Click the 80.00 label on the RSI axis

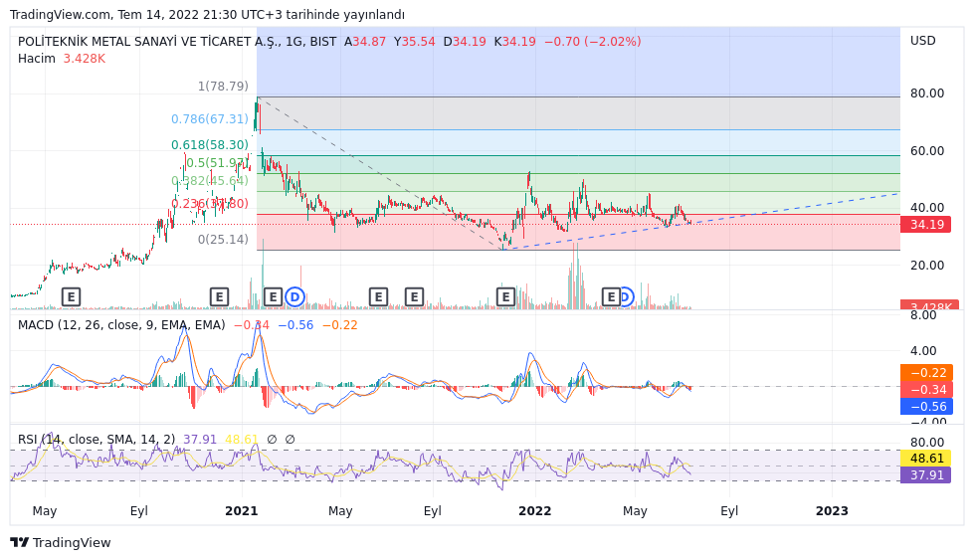tap(927, 443)
